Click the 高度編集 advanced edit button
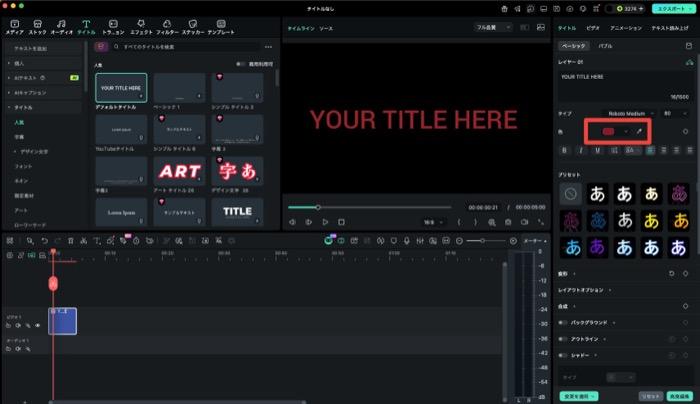 tap(679, 396)
